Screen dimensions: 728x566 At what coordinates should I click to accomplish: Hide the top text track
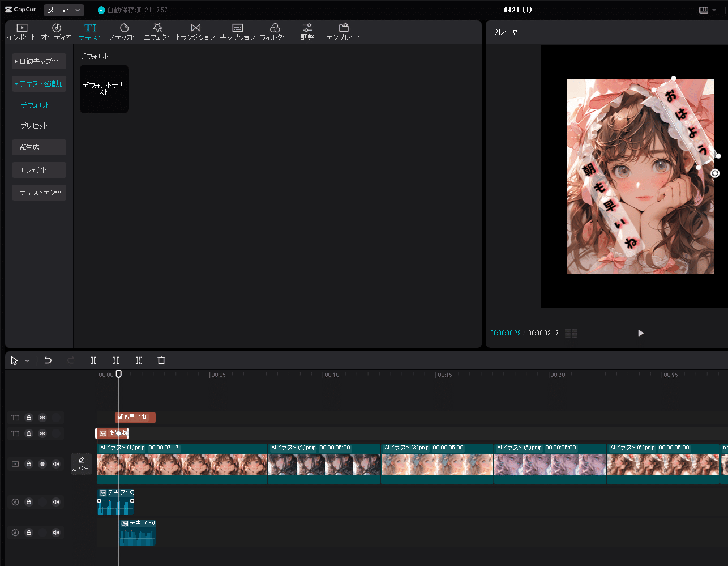tap(42, 418)
